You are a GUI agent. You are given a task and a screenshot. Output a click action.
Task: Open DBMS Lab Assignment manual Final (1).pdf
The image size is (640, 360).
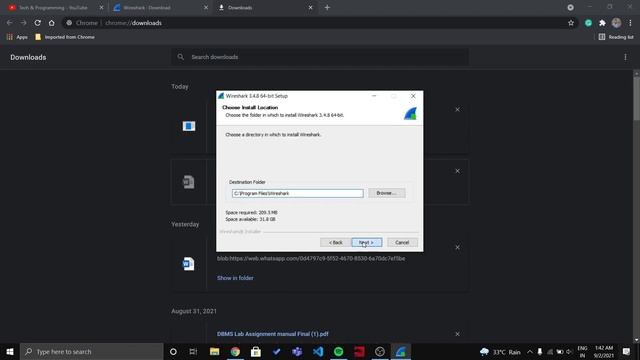tap(273, 334)
